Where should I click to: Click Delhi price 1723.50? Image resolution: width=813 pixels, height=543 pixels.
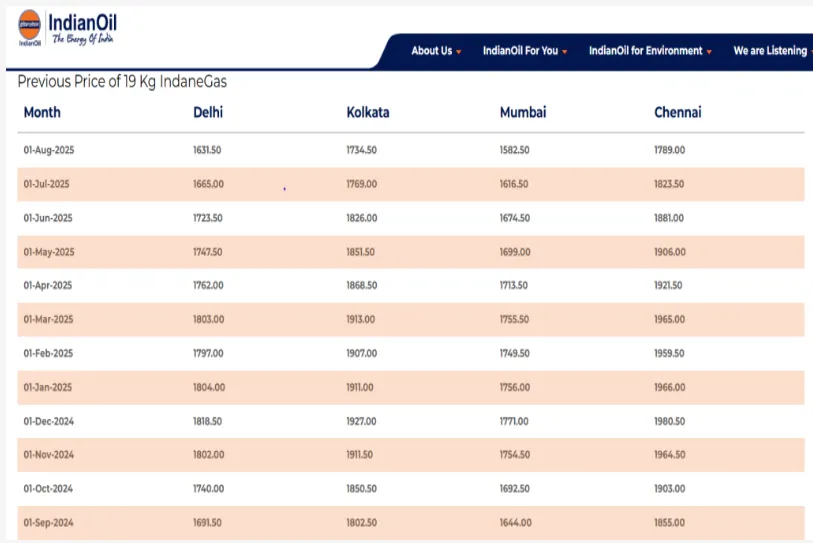[207, 218]
